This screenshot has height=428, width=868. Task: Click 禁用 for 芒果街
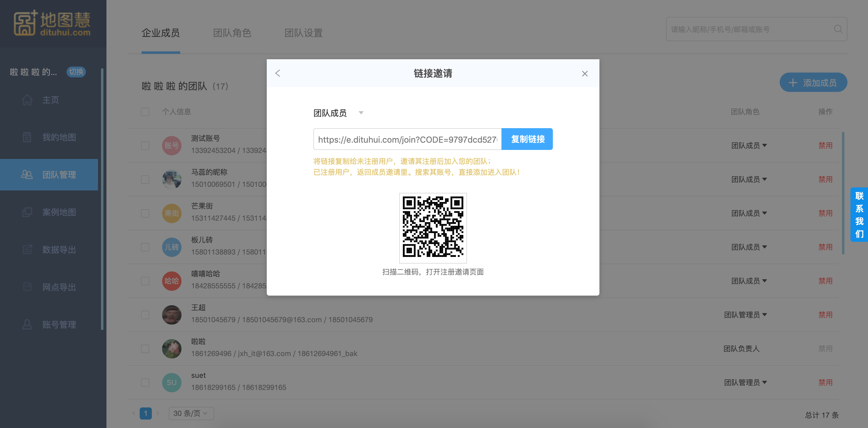pyautogui.click(x=825, y=213)
